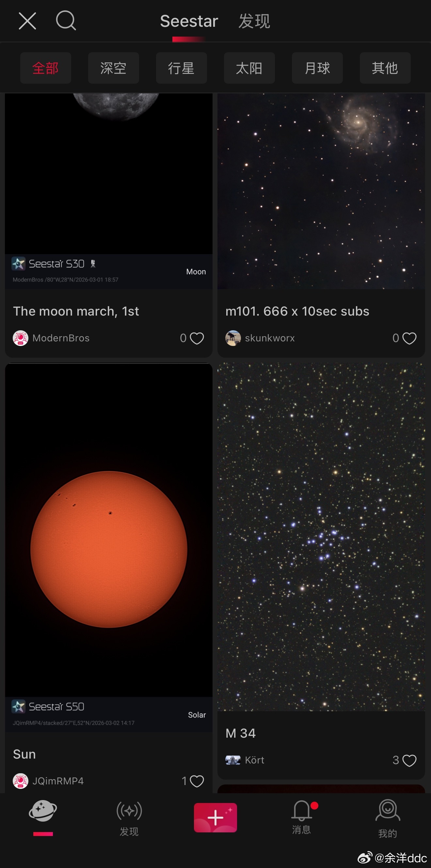Filter by 深空 deep sky category
The height and width of the screenshot is (868, 431).
coord(114,68)
